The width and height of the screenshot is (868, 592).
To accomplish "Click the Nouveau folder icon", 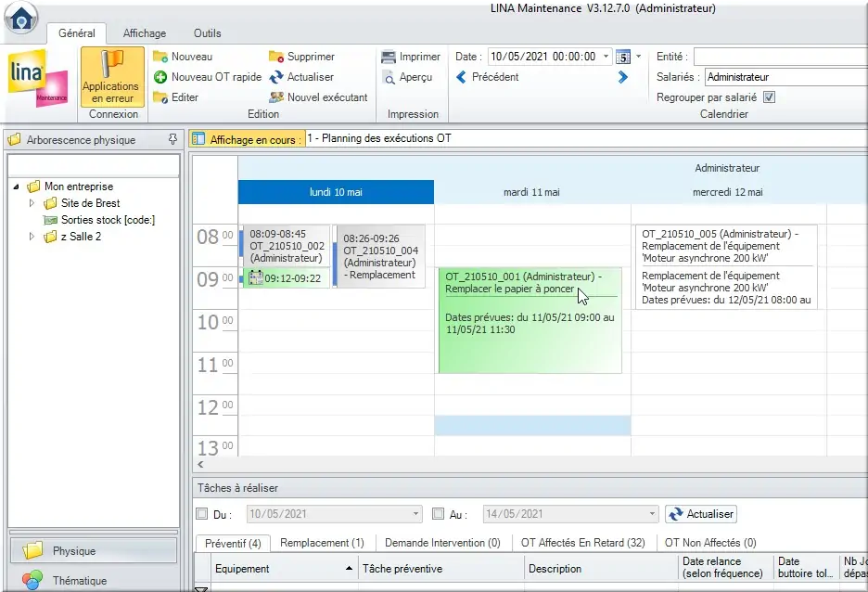I will pyautogui.click(x=160, y=57).
